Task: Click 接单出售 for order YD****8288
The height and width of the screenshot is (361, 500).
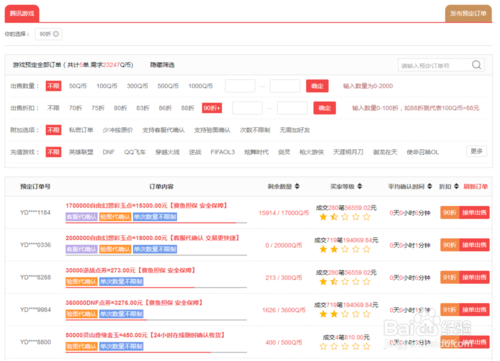Action: (x=474, y=277)
